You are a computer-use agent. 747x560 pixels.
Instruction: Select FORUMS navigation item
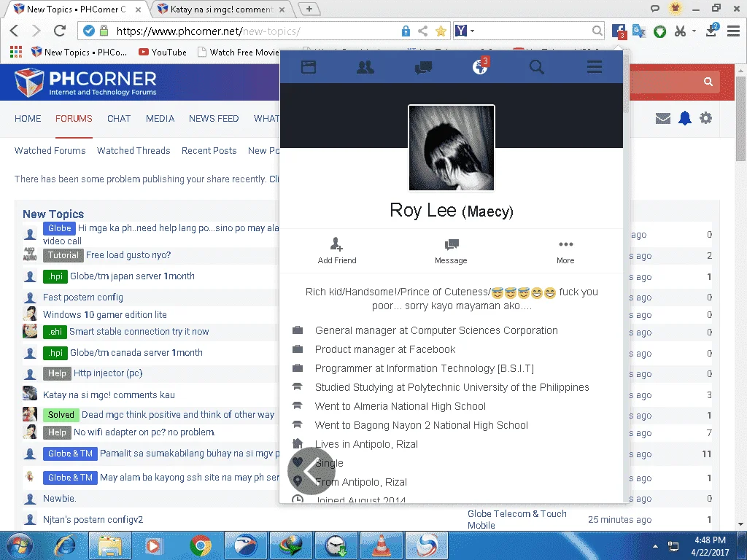tap(74, 119)
